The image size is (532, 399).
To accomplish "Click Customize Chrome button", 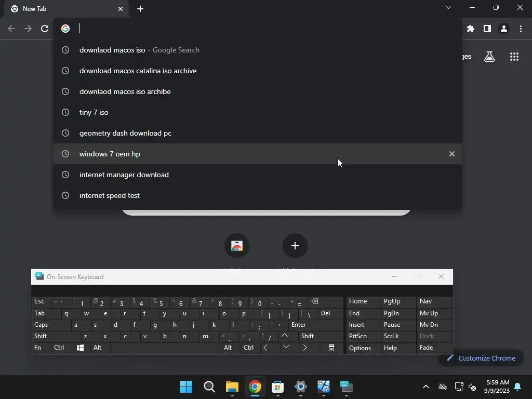I will click(x=481, y=358).
